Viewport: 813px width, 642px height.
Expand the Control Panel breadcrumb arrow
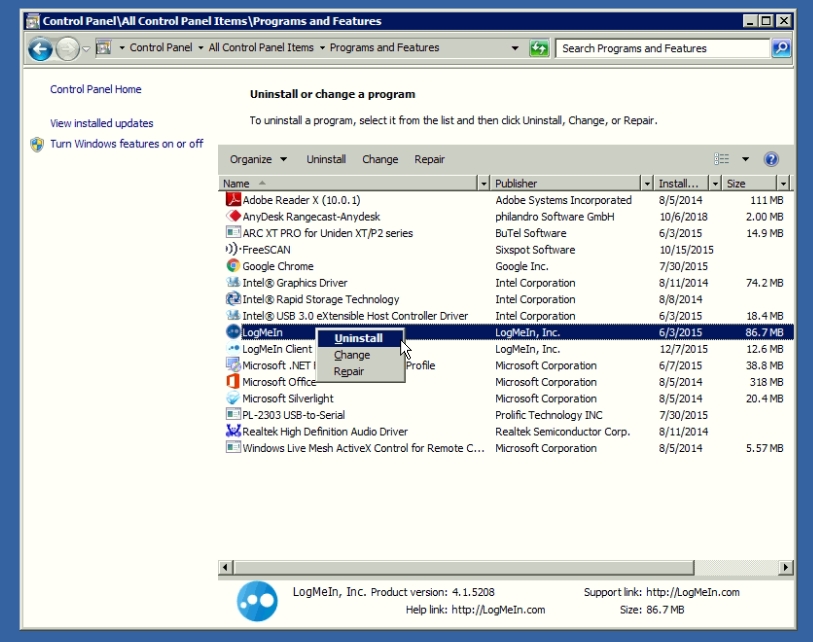click(x=201, y=48)
